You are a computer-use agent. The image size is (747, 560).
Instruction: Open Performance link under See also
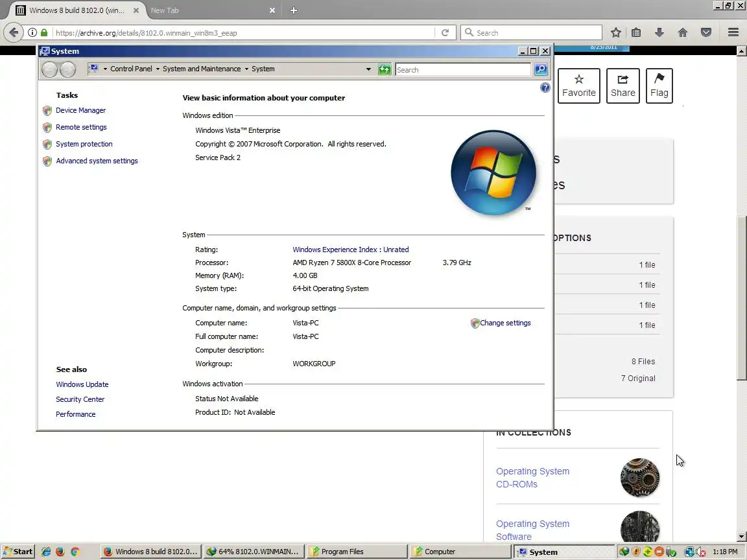[x=75, y=414]
